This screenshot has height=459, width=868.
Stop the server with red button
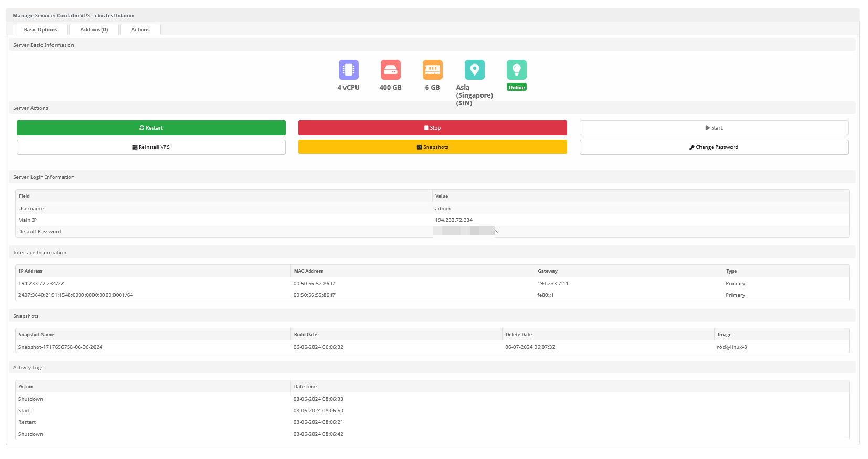tap(433, 128)
